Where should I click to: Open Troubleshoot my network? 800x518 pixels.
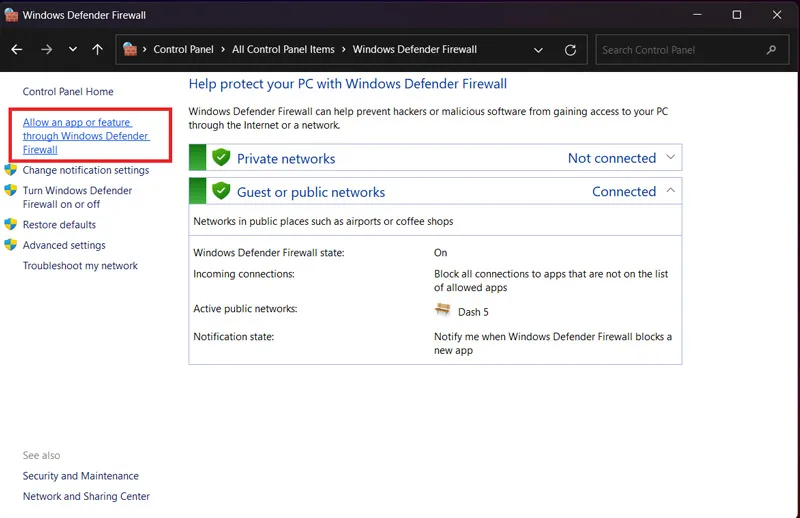(x=80, y=265)
